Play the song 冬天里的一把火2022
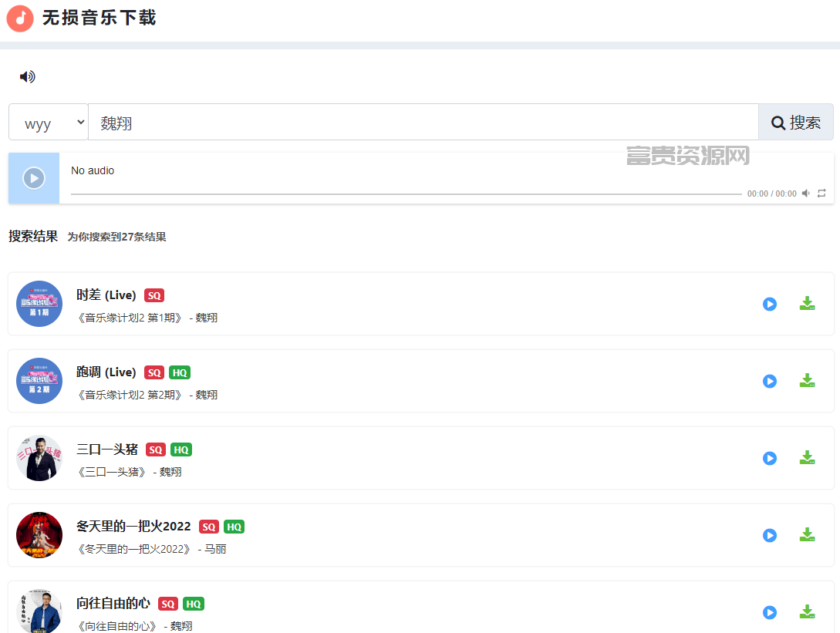The width and height of the screenshot is (840, 633). (770, 536)
